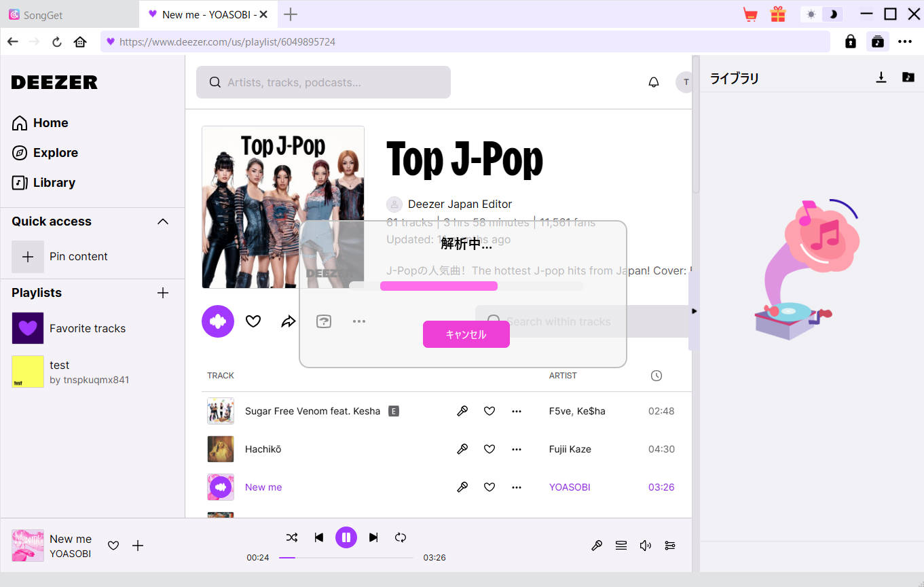
Task: Sort tracks by duration clock icon
Action: pyautogui.click(x=656, y=376)
